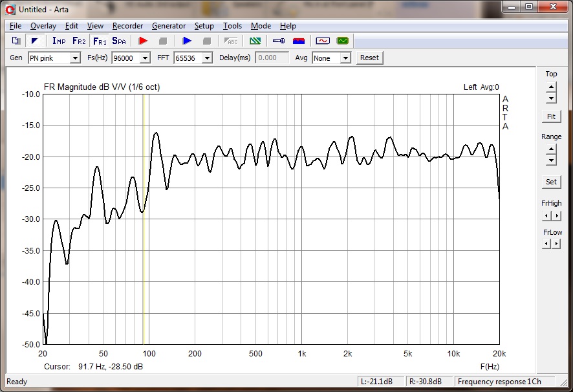Maximize the Arta window

pyautogui.click(x=529, y=7)
